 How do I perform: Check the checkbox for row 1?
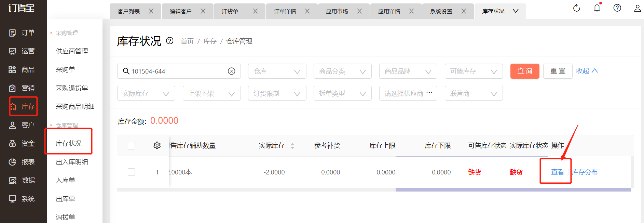click(131, 172)
